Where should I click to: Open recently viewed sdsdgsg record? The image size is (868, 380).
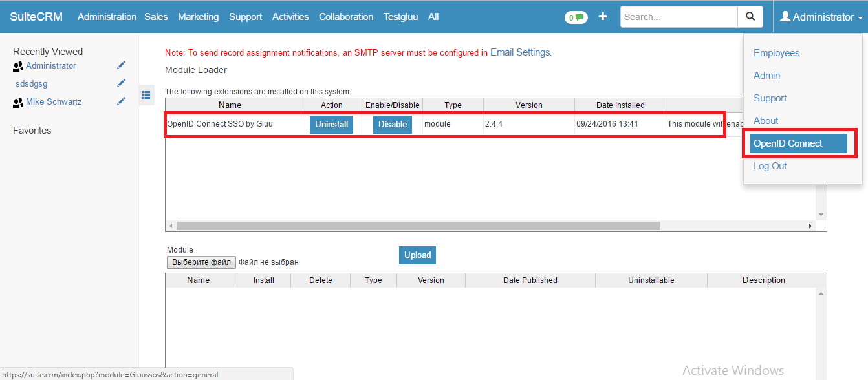pos(32,83)
